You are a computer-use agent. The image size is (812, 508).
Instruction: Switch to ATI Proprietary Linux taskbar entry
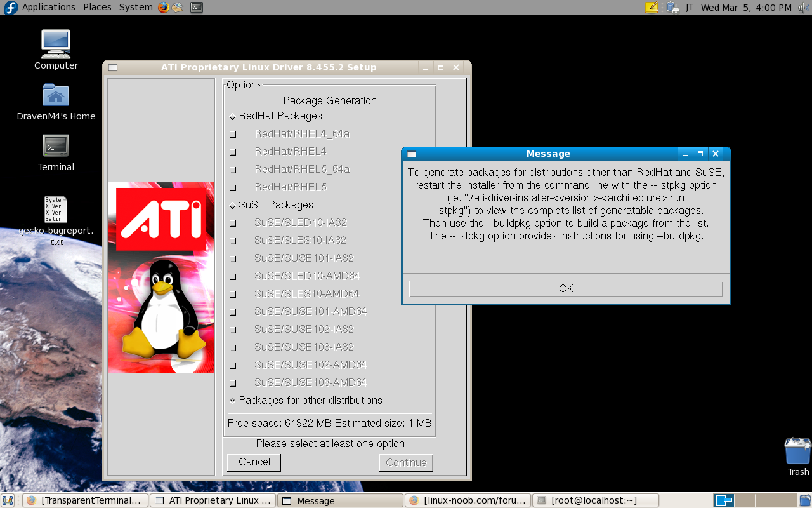pyautogui.click(x=213, y=500)
